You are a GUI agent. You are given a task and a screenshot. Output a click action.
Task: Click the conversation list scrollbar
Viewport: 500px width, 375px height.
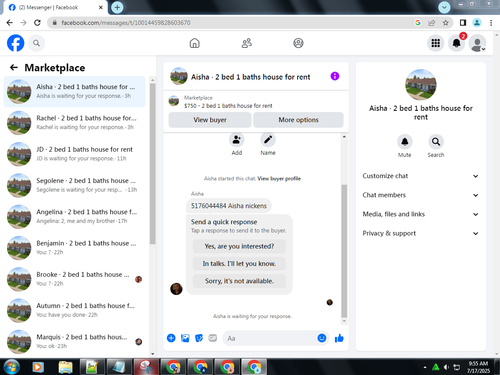click(152, 163)
